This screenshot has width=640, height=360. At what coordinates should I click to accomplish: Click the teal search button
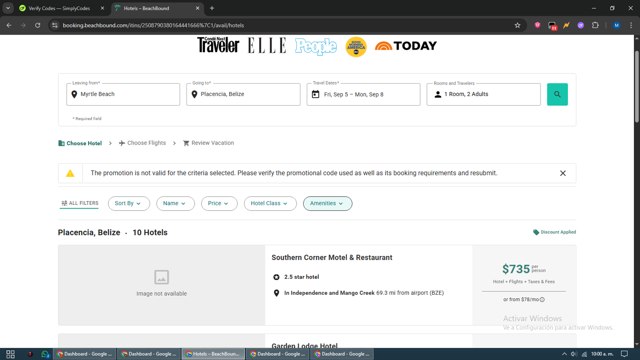coord(557,94)
